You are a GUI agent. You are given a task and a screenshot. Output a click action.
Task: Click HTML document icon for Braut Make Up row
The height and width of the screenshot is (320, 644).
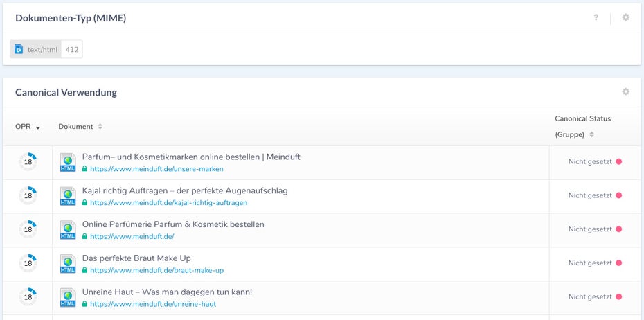click(x=68, y=263)
